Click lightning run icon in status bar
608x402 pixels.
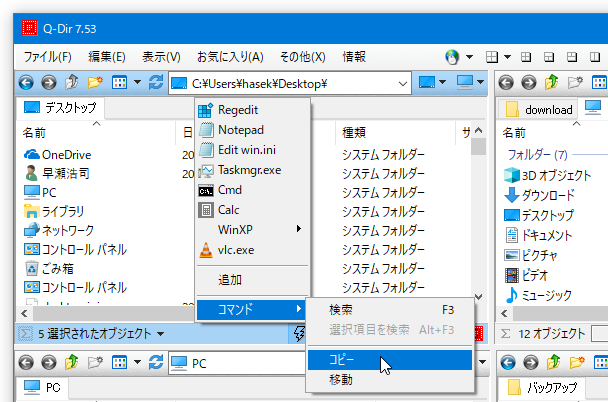pos(299,333)
